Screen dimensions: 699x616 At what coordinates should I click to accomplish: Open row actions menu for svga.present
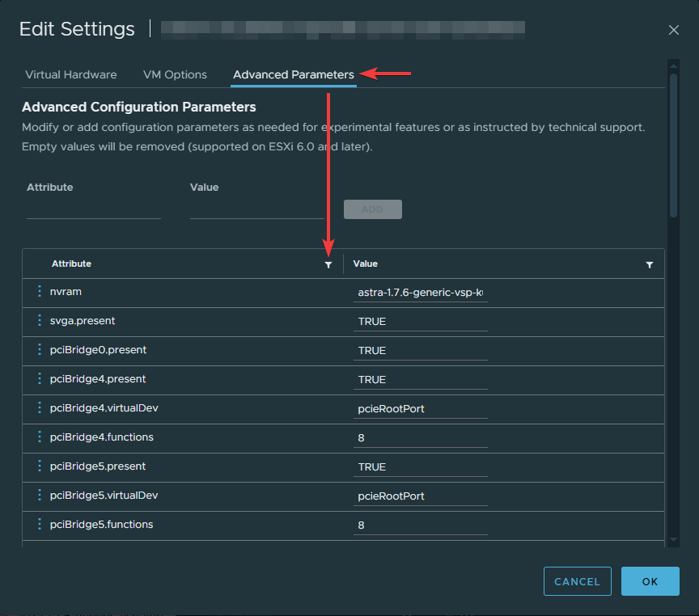pos(40,321)
